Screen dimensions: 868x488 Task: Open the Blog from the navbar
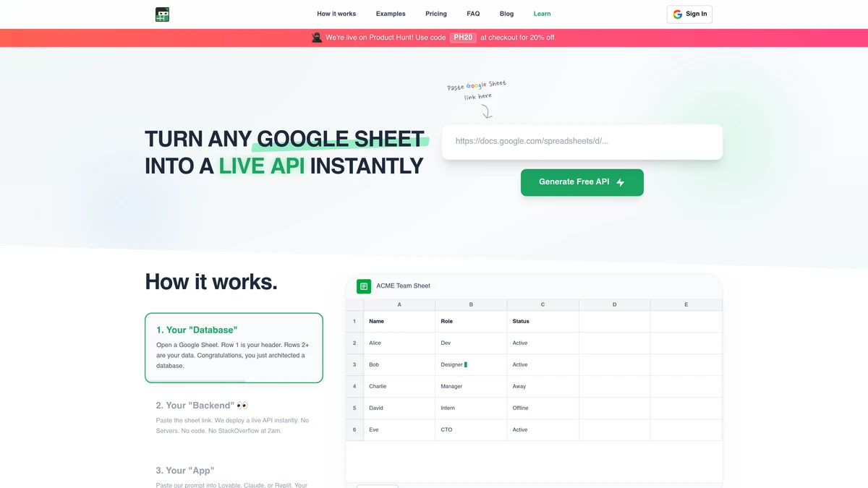click(506, 14)
